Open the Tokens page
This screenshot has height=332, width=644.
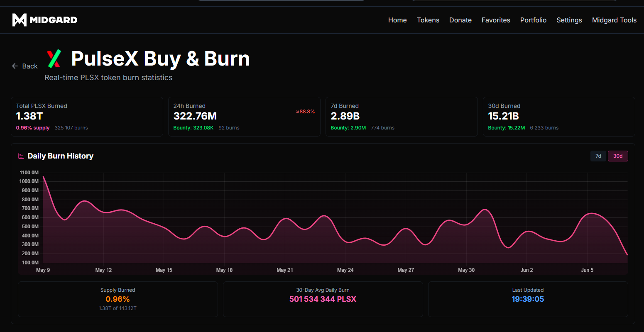point(428,20)
